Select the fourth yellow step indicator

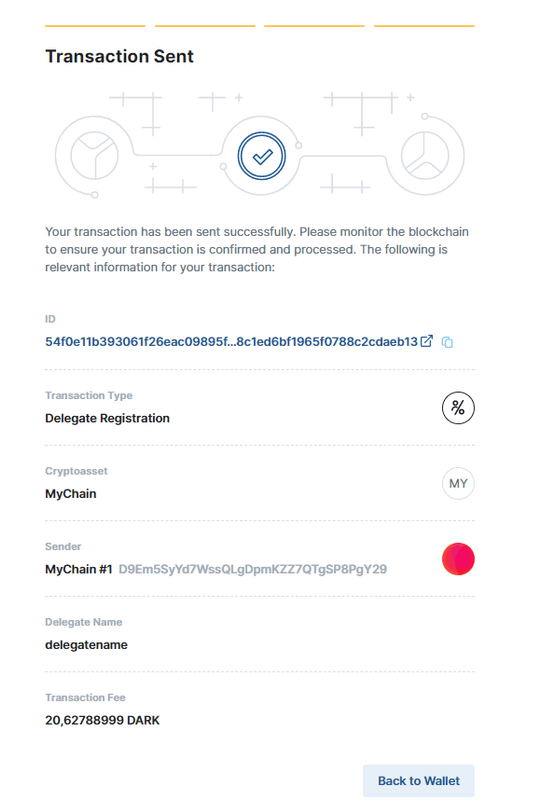point(424,26)
